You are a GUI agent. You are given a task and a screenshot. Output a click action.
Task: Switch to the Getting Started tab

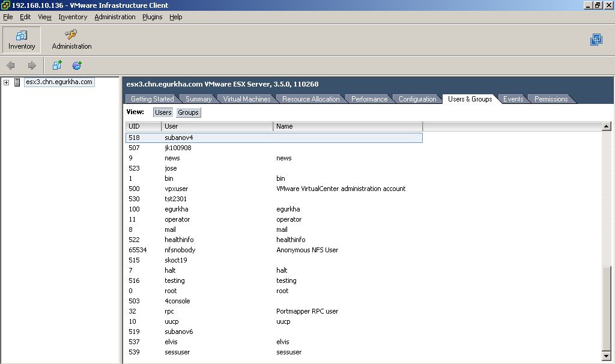pos(152,99)
